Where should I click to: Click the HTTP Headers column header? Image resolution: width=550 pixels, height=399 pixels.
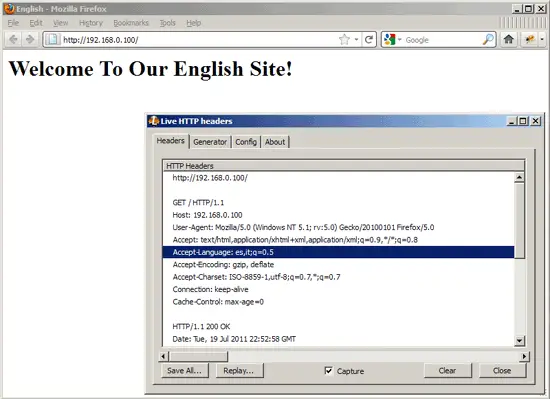344,166
